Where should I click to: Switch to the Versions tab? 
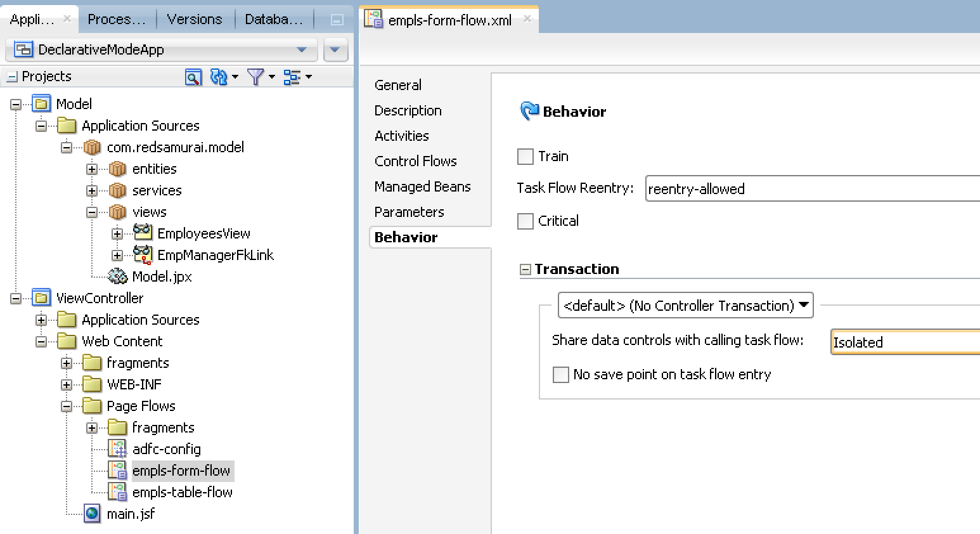[x=195, y=19]
